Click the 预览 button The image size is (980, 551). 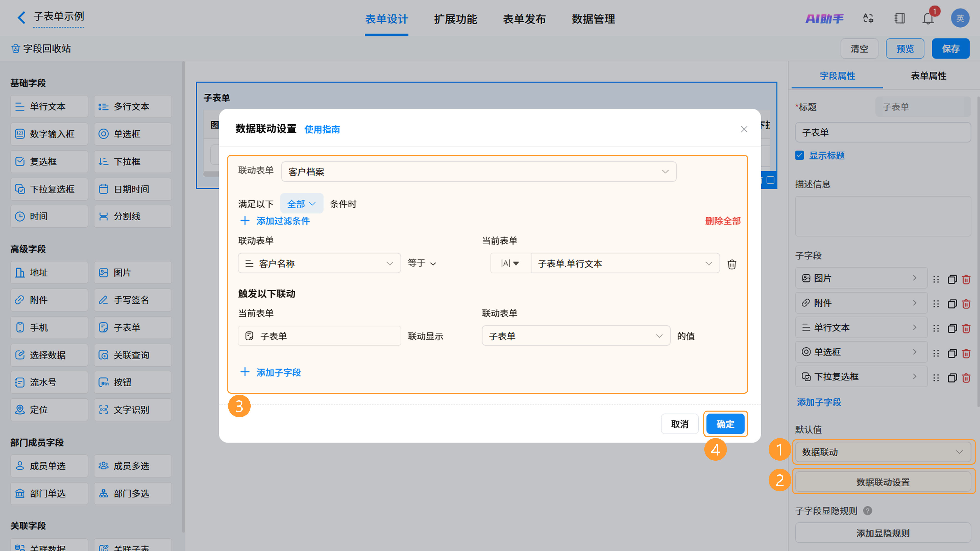coord(905,48)
